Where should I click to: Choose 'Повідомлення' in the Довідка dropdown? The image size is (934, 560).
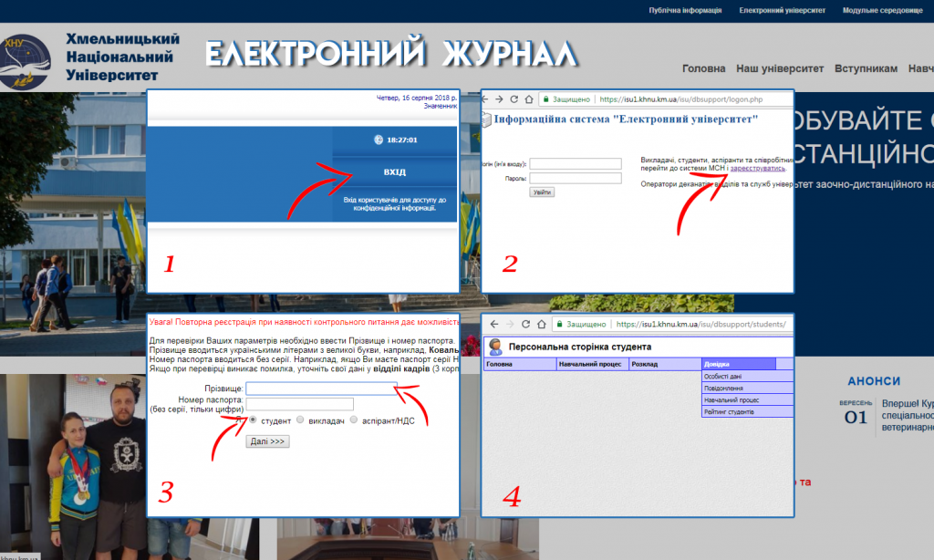[748, 389]
